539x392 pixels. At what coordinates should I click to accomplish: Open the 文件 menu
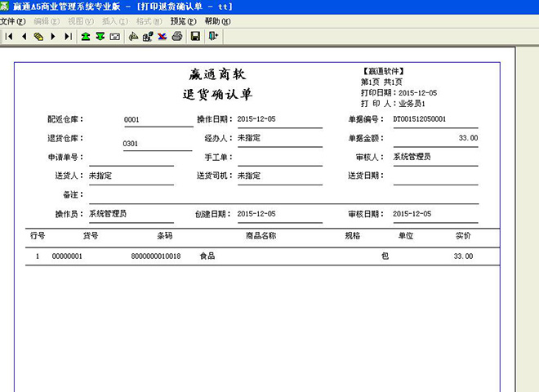point(13,21)
